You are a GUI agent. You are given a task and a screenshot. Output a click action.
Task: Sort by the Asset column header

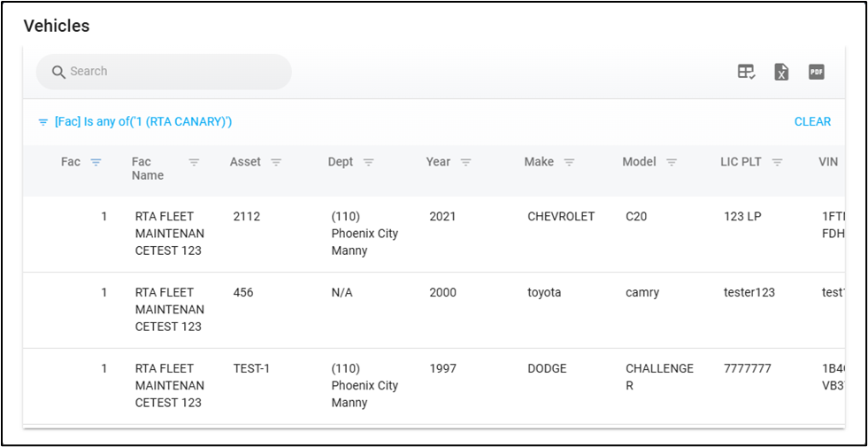(245, 162)
